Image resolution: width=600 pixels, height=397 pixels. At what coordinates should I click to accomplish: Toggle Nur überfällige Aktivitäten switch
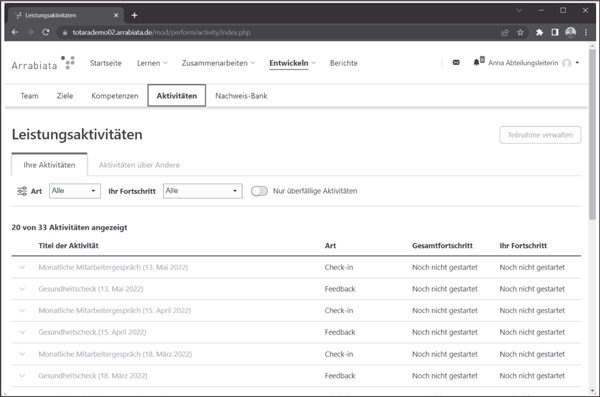(x=259, y=191)
